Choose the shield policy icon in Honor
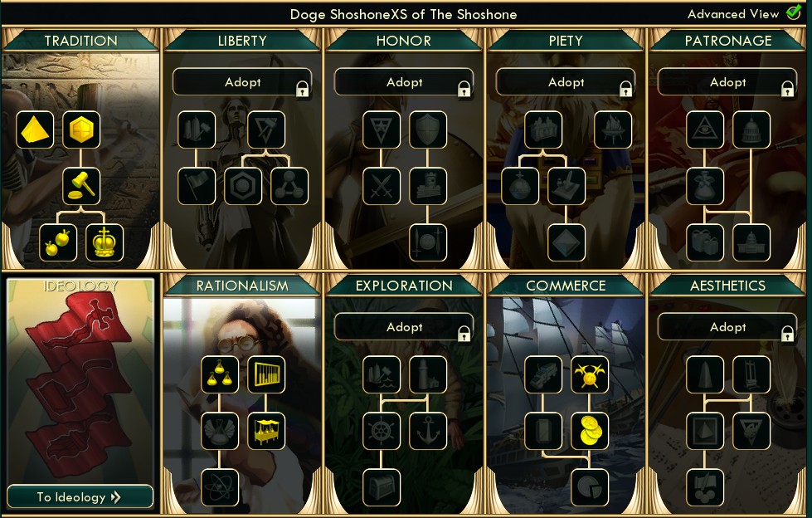812x518 pixels. pos(428,129)
